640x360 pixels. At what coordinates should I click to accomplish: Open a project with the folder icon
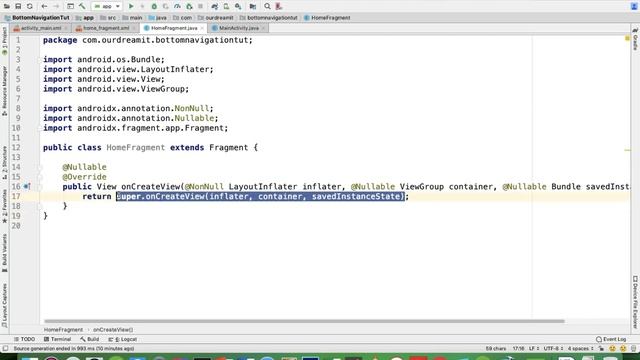[7, 7]
